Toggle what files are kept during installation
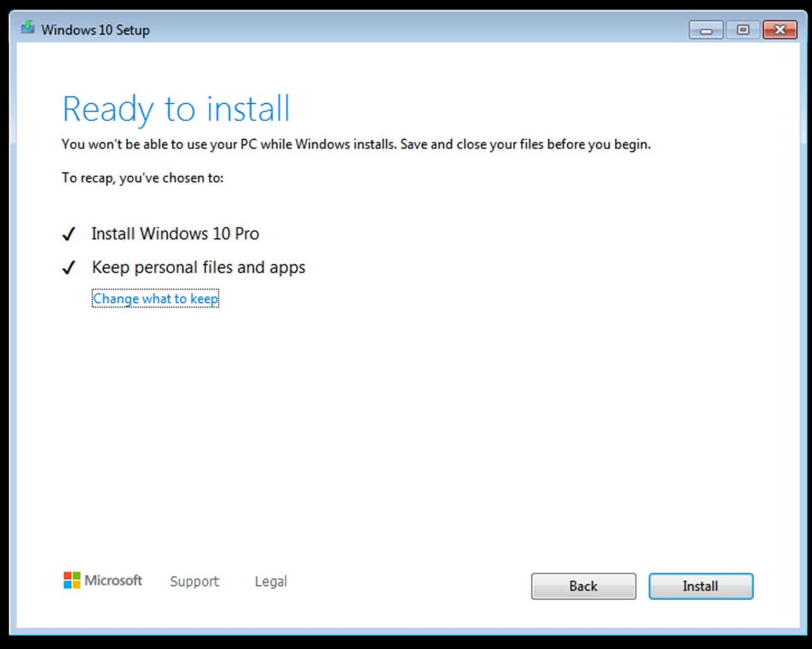This screenshot has width=812, height=649. click(x=155, y=298)
